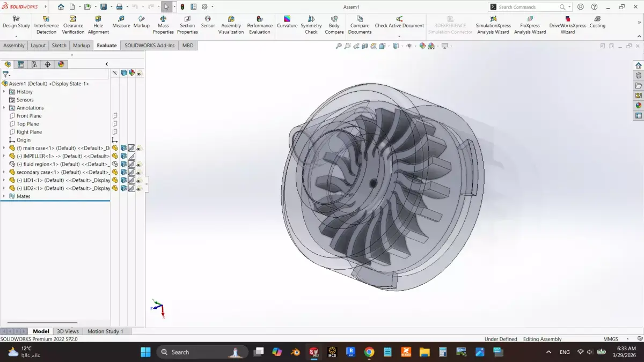Select the Measure tool
This screenshot has width=644, height=362.
tap(121, 22)
